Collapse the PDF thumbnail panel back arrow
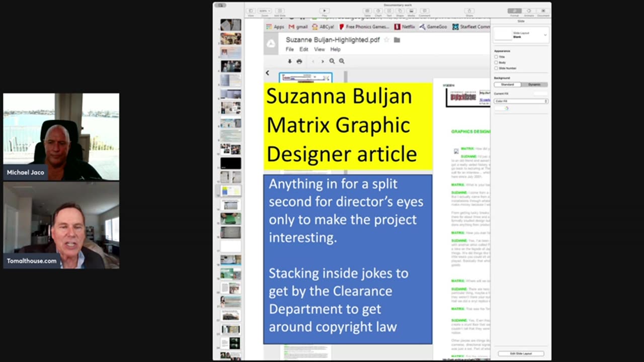Image resolution: width=644 pixels, height=362 pixels. click(267, 73)
